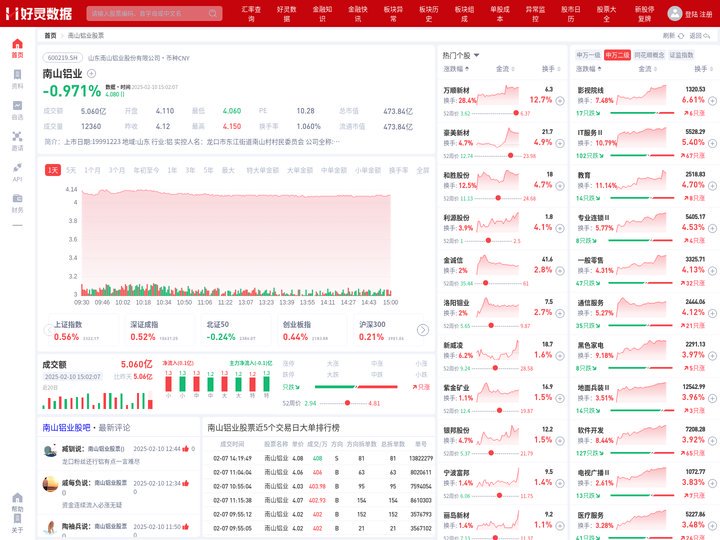Select the 年初至今 chart range
Image resolution: width=720 pixels, height=540 pixels.
click(146, 170)
